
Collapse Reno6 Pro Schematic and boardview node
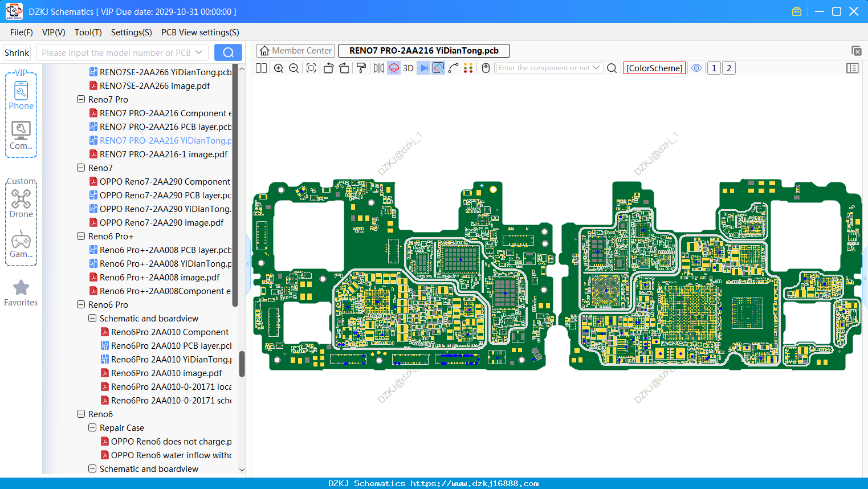coord(92,318)
